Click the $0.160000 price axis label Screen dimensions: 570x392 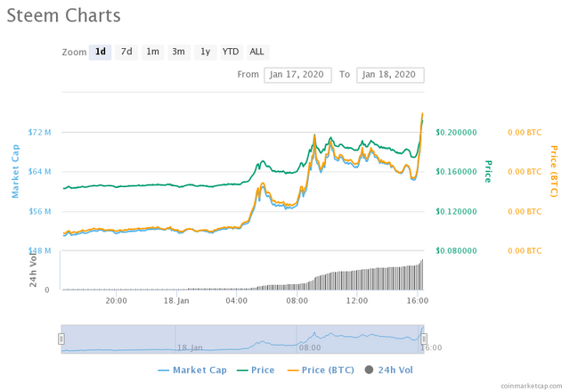pyautogui.click(x=456, y=172)
